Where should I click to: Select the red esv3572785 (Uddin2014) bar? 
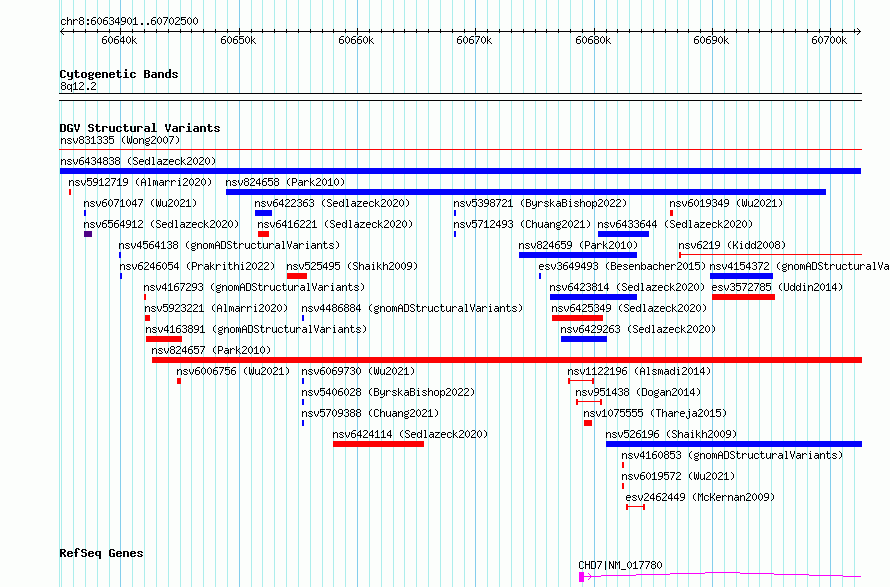pyautogui.click(x=744, y=297)
